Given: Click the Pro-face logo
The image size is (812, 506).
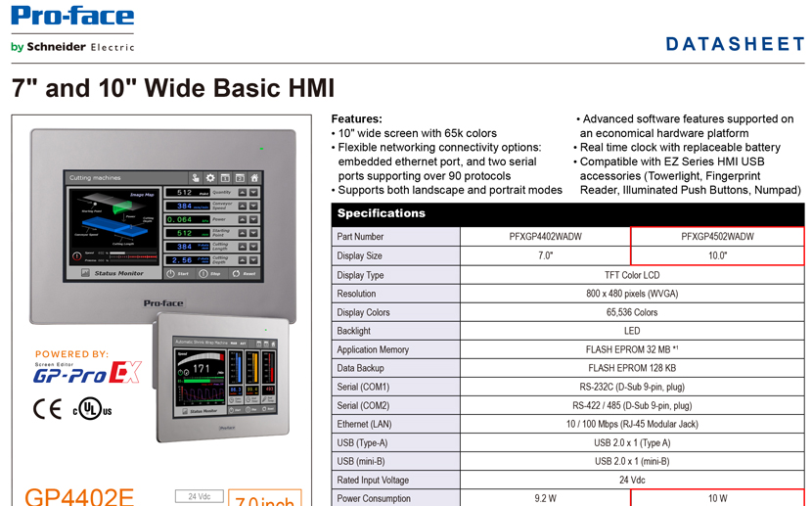Looking at the screenshot, I should click(x=72, y=16).
